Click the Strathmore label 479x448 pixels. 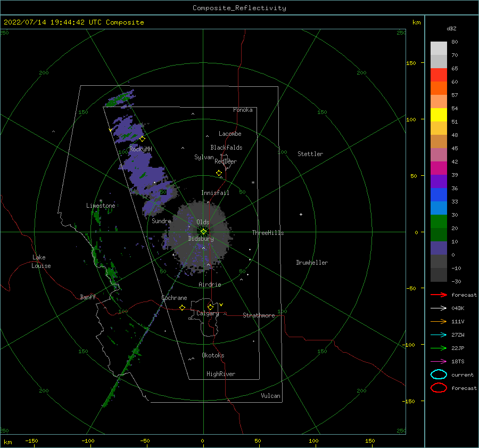point(259,315)
